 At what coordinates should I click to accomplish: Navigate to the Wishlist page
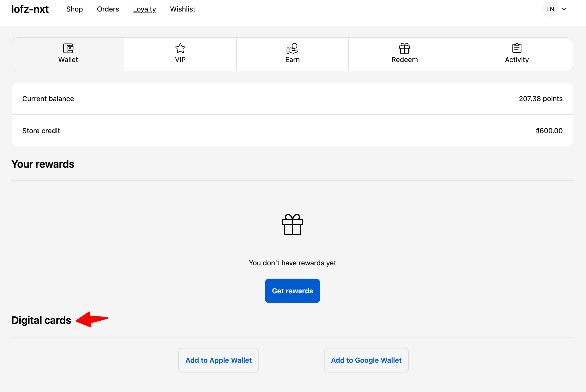[x=182, y=9]
